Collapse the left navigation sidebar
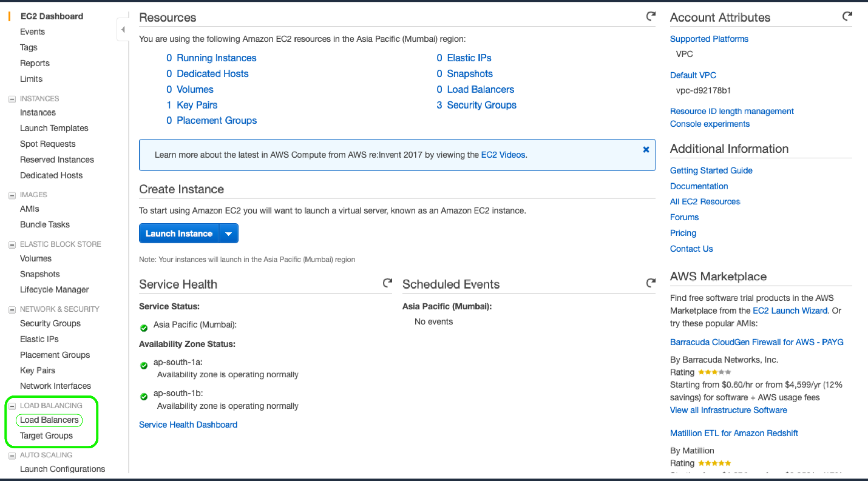The image size is (868, 481). (123, 30)
